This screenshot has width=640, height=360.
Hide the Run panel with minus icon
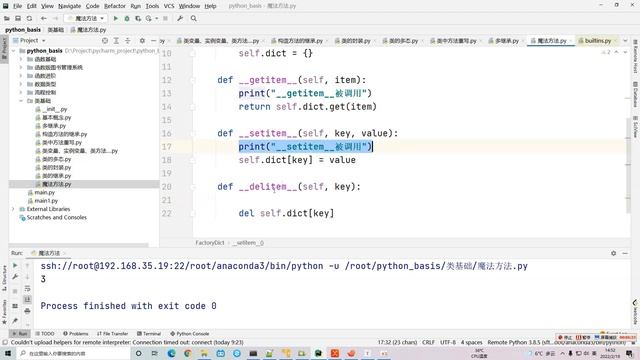[x=625, y=253]
